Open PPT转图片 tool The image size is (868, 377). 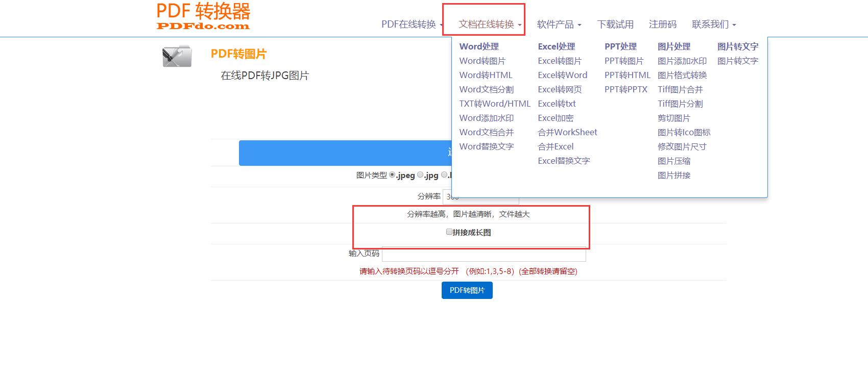(x=624, y=61)
